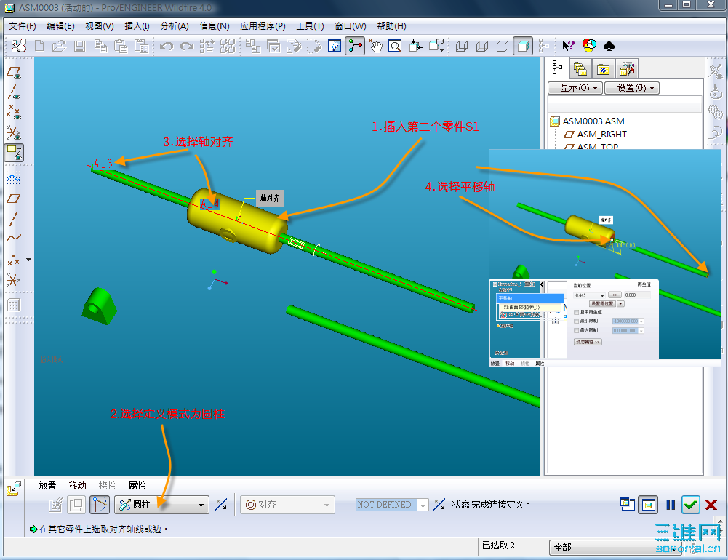
Task: Open the Model Tree navigator tab
Action: tap(557, 68)
